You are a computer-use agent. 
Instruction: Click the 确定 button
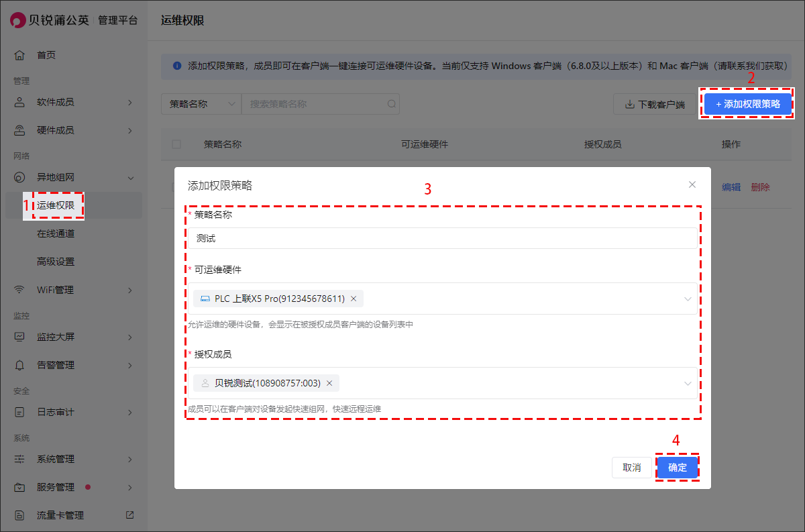(678, 468)
